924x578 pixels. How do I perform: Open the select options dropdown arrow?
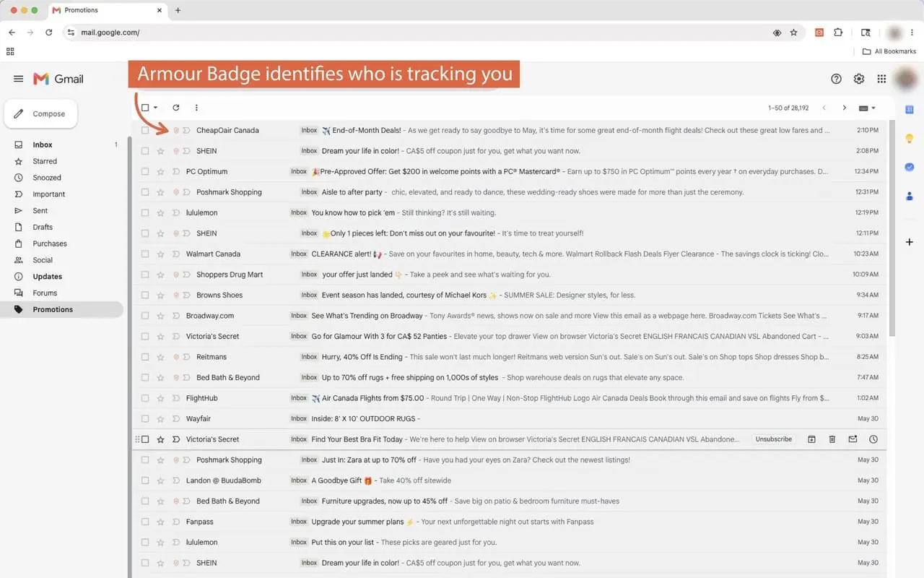pyautogui.click(x=155, y=108)
